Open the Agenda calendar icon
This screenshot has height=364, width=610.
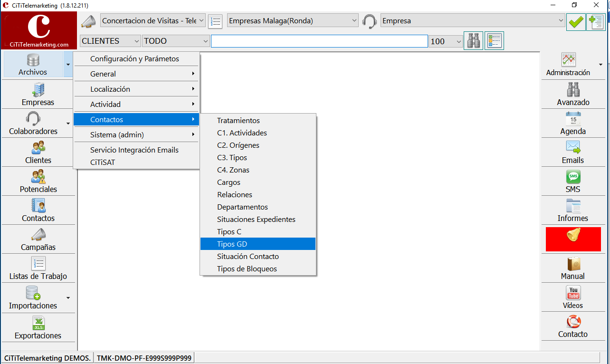click(x=573, y=118)
